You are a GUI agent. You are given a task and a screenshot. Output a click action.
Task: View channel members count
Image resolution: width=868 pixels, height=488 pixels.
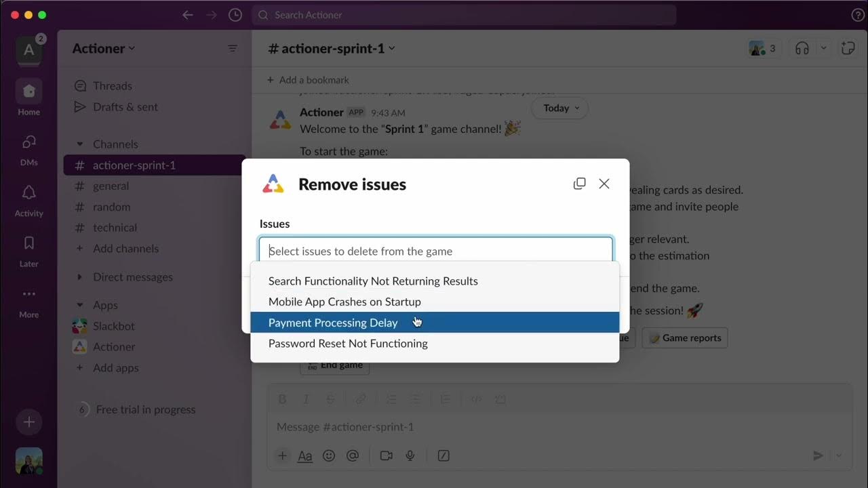point(762,48)
